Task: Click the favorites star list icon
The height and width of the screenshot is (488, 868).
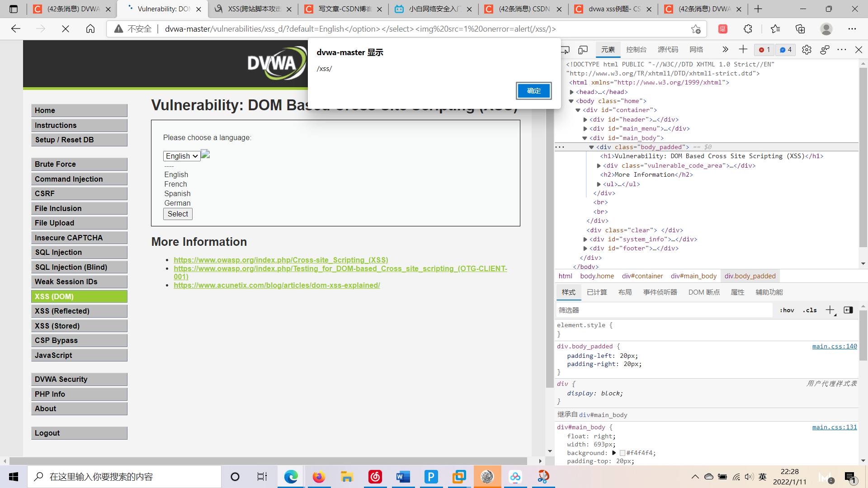Action: (x=775, y=29)
